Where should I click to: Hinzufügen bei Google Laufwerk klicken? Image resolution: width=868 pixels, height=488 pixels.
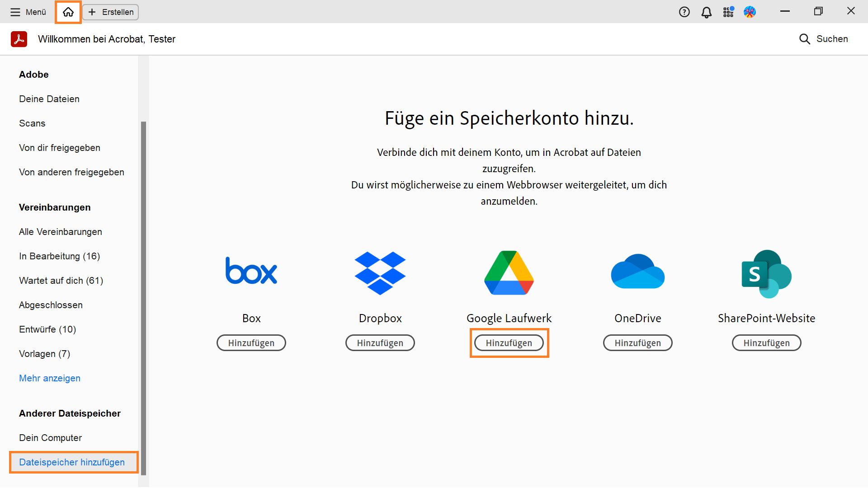point(509,343)
